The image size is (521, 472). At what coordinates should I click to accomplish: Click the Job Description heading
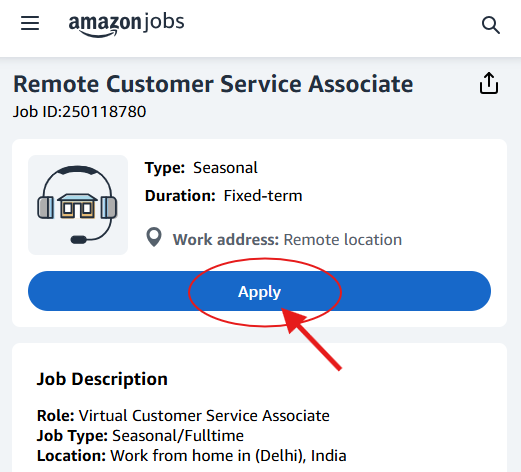click(x=102, y=379)
